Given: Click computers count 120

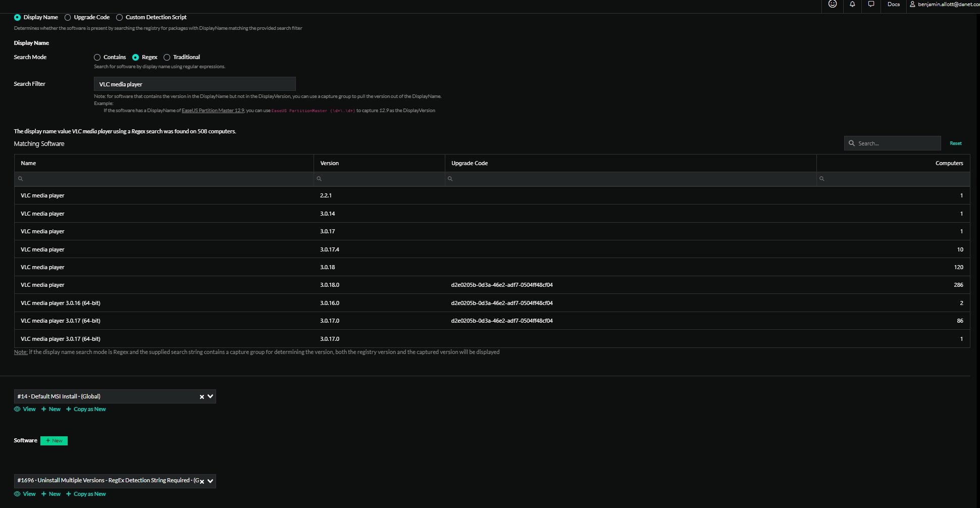Looking at the screenshot, I should tap(958, 267).
